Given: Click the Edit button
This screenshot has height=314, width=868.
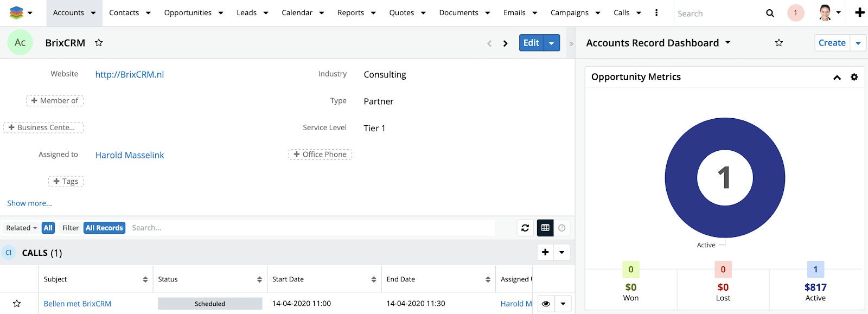Looking at the screenshot, I should [531, 43].
